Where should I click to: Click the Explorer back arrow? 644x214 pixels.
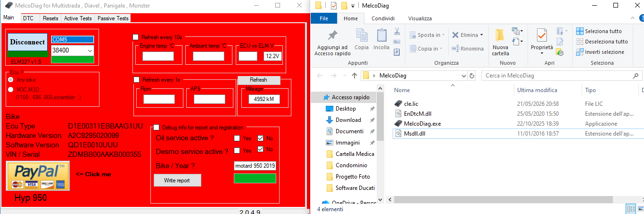320,76
